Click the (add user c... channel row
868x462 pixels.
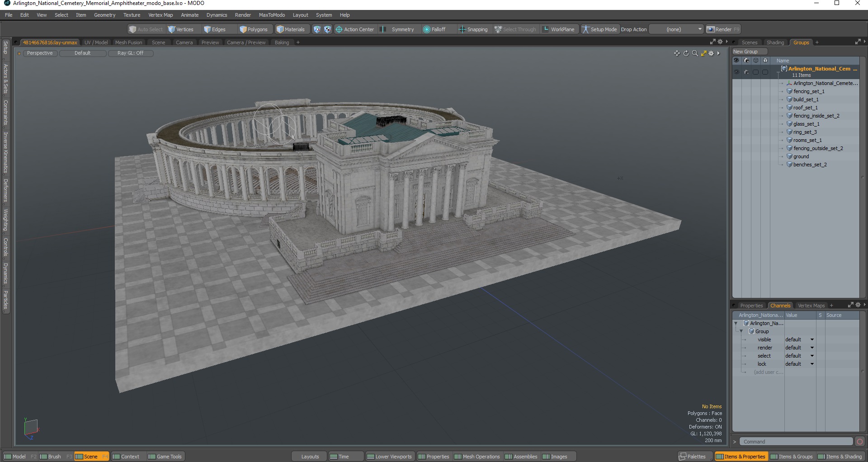click(x=768, y=372)
